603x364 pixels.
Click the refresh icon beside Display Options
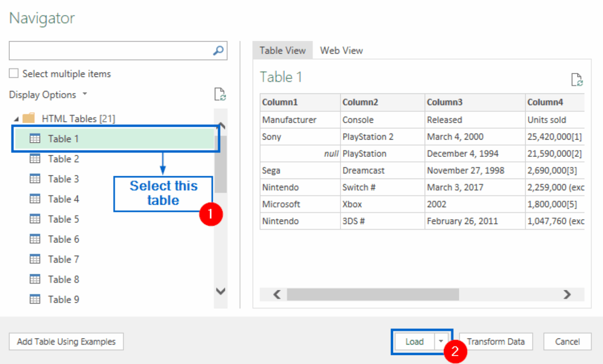pos(220,94)
